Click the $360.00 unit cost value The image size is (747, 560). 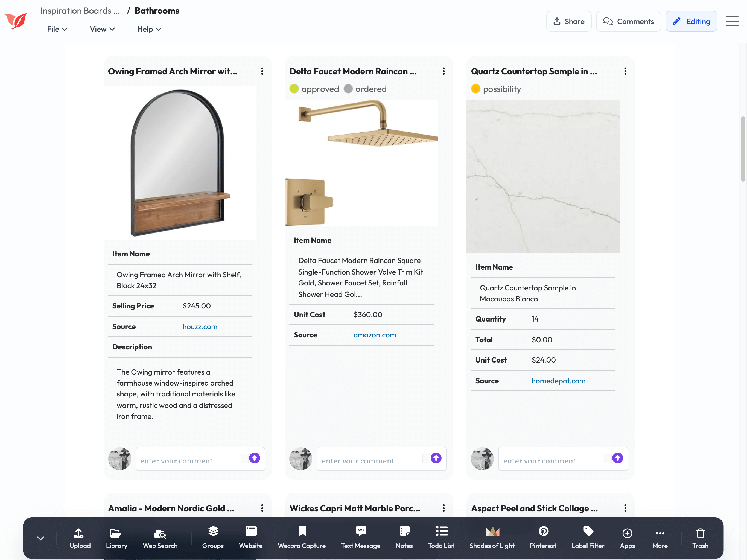click(368, 314)
